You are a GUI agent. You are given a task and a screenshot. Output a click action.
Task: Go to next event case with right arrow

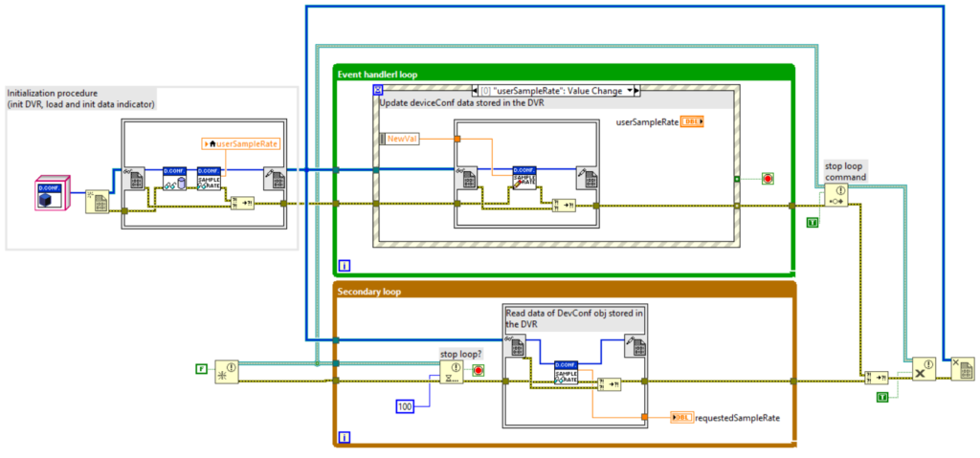pos(638,91)
